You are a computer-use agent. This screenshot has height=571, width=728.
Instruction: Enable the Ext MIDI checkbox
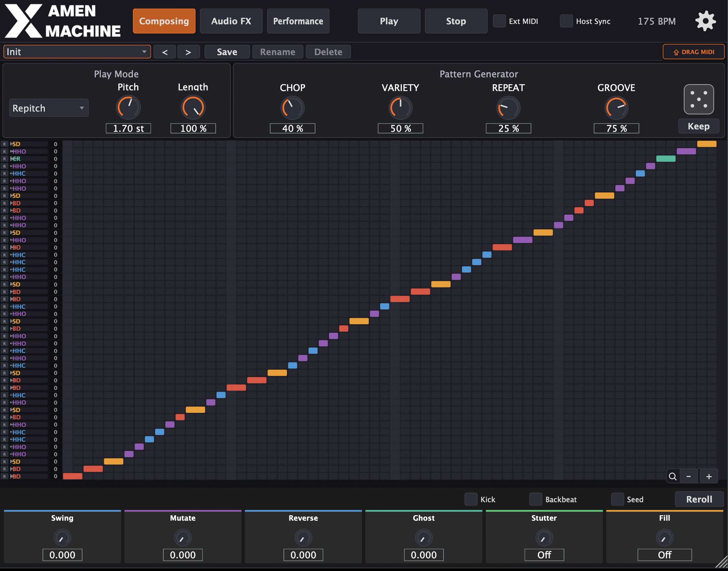click(499, 21)
